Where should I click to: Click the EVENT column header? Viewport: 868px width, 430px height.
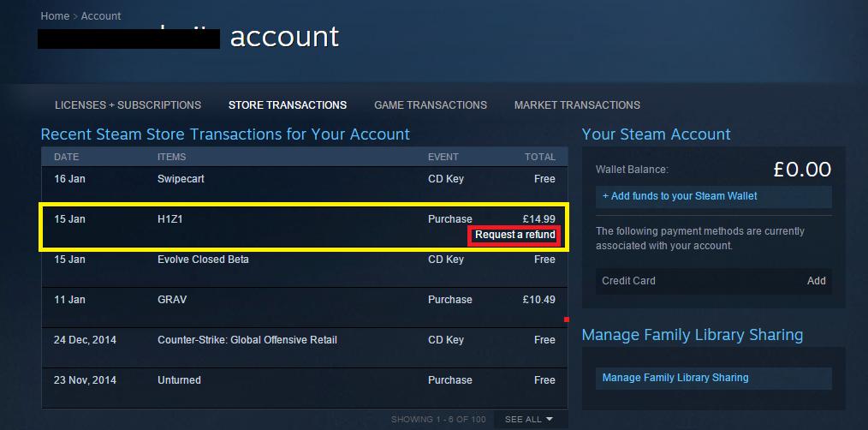pos(443,157)
